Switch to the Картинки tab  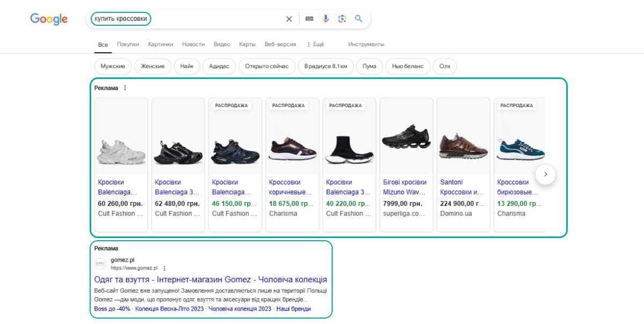(160, 45)
